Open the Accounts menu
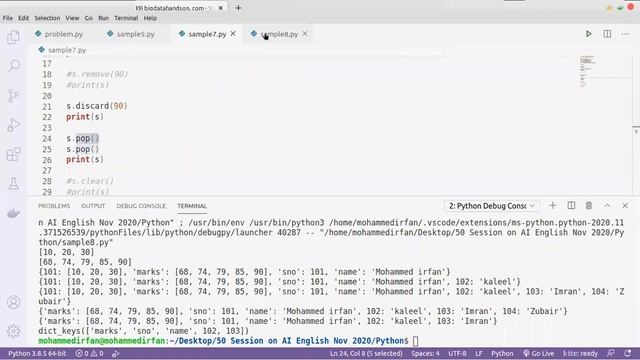Screen dimensions: 640x360 (13, 302)
